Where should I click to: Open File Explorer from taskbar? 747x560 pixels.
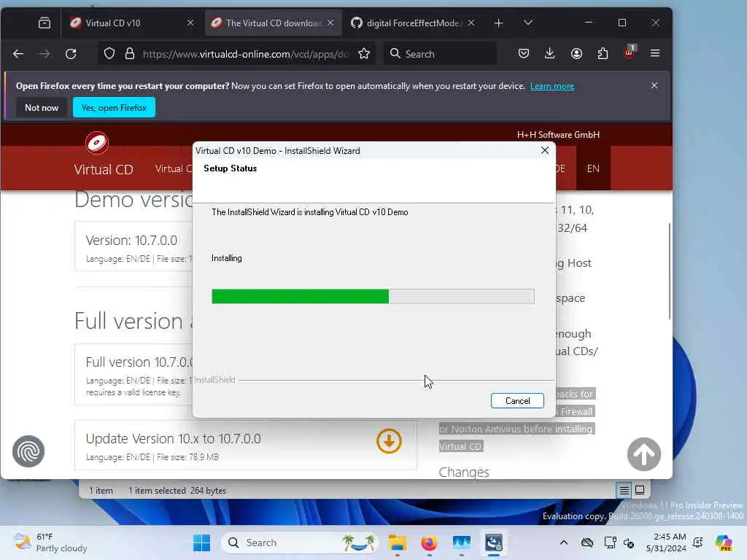[397, 542]
